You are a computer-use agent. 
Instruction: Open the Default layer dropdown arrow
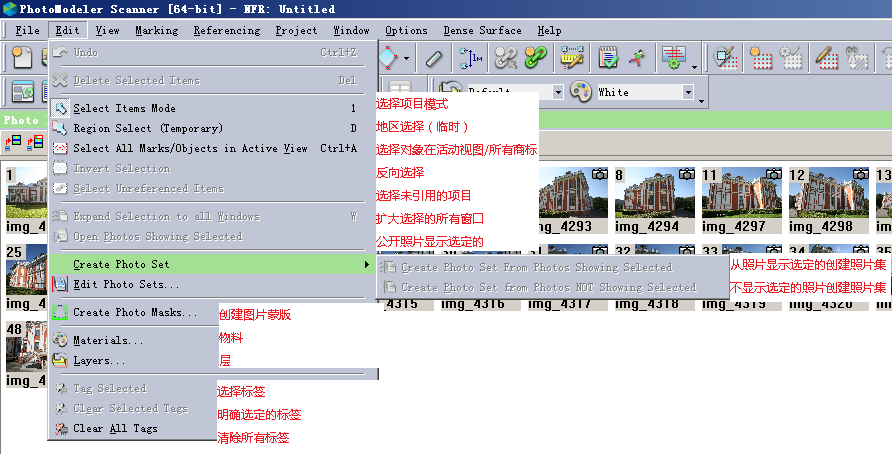coord(558,92)
